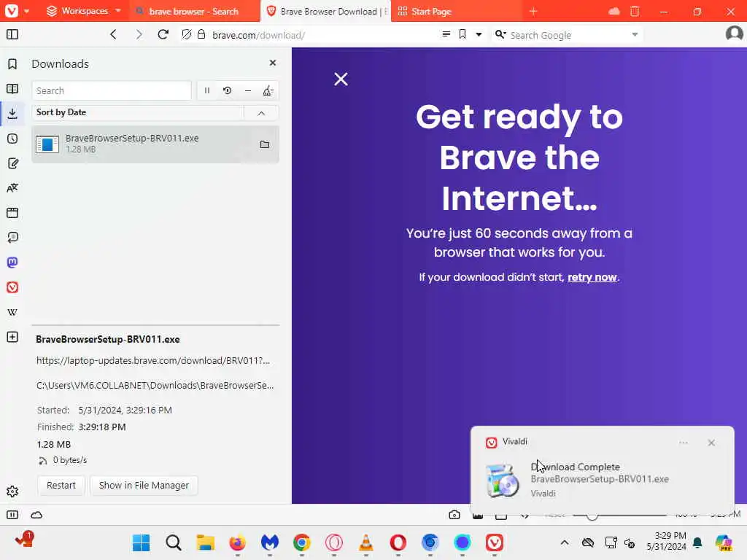The height and width of the screenshot is (560, 747).
Task: Open the search engine dropdown arrow
Action: click(x=635, y=35)
